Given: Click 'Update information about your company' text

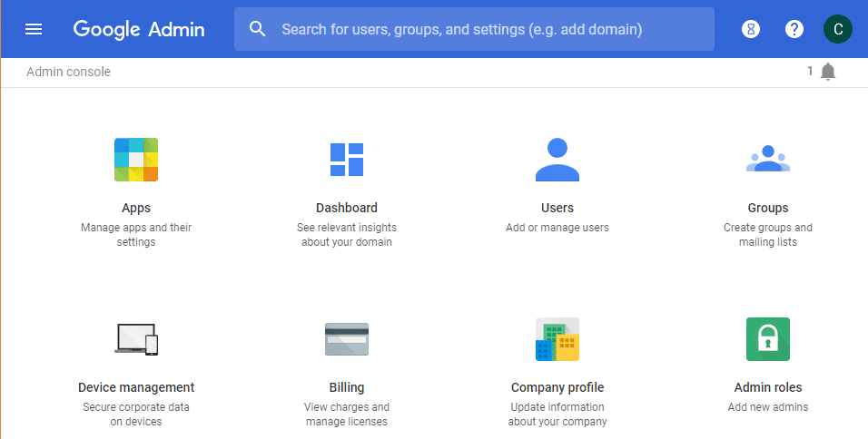Looking at the screenshot, I should [x=557, y=415].
